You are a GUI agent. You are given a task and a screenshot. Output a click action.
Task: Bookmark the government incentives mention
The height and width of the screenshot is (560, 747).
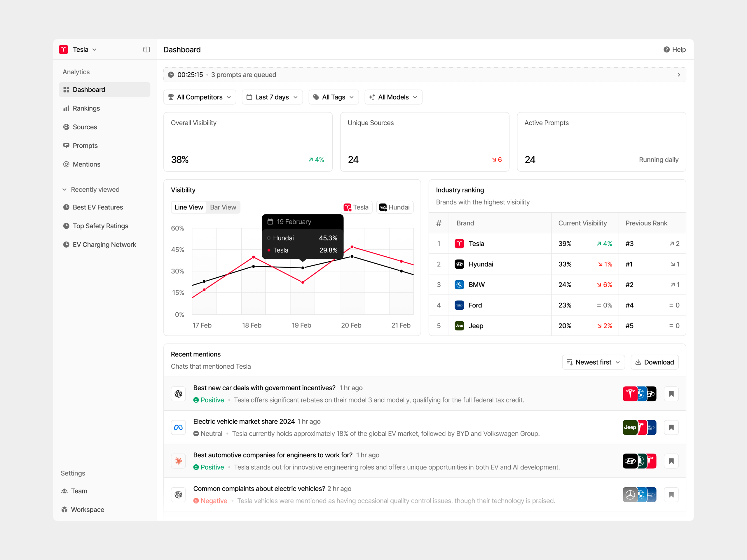pos(671,394)
